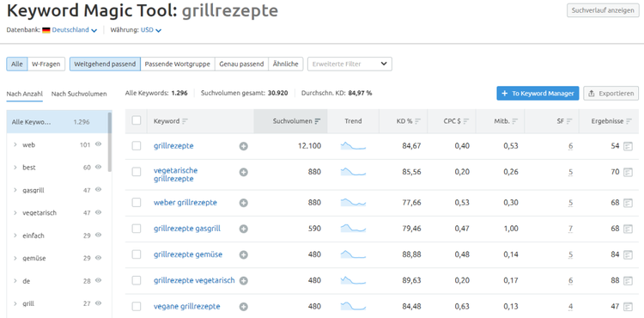The height and width of the screenshot is (318, 644).
Task: Open SERP results icon for grillrezepte row
Action: [628, 146]
